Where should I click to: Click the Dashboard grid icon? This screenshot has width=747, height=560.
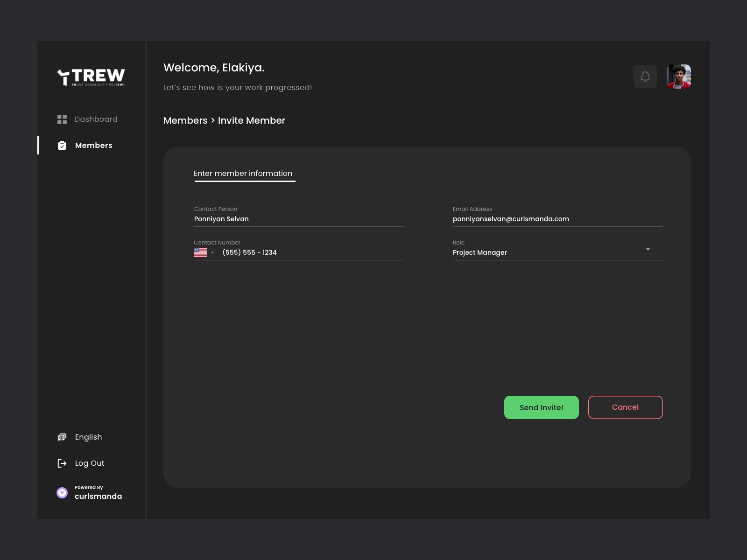point(62,119)
